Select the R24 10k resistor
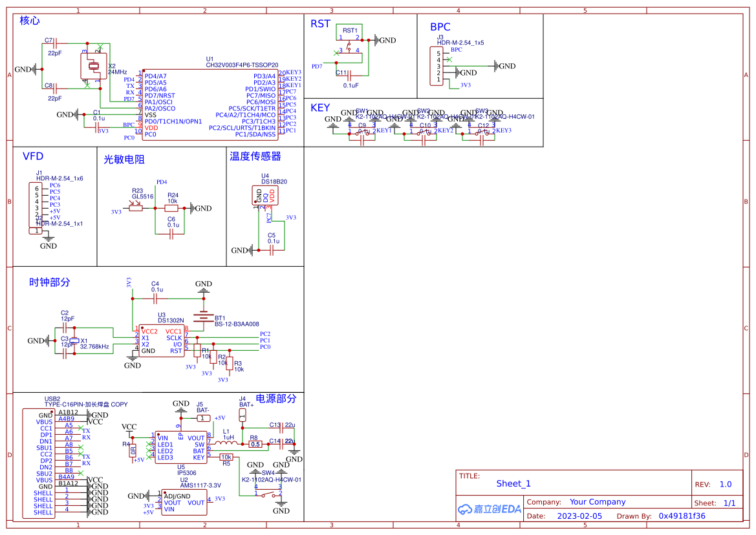The image size is (756, 535). click(x=171, y=209)
